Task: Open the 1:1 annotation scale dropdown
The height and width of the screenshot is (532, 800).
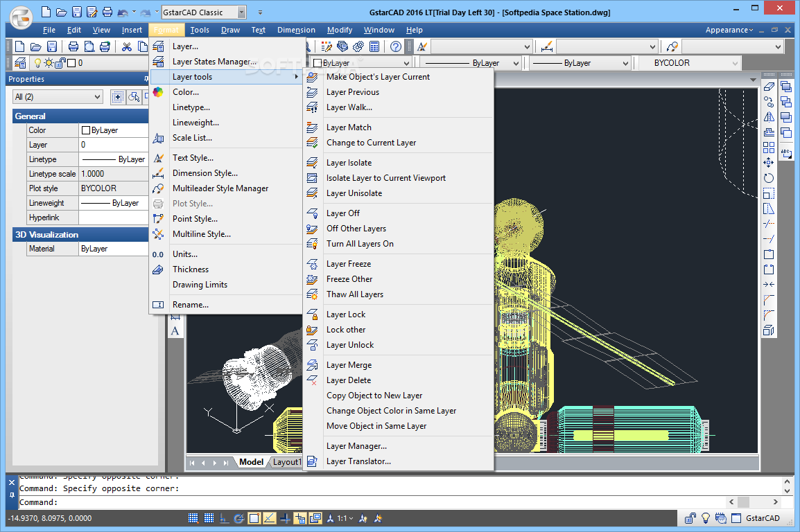Action: (x=345, y=518)
